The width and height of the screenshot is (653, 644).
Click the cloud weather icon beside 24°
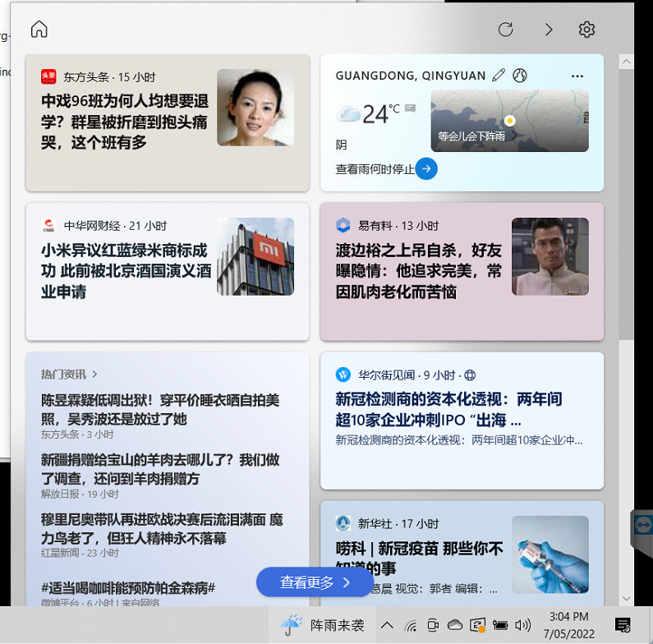click(x=348, y=113)
